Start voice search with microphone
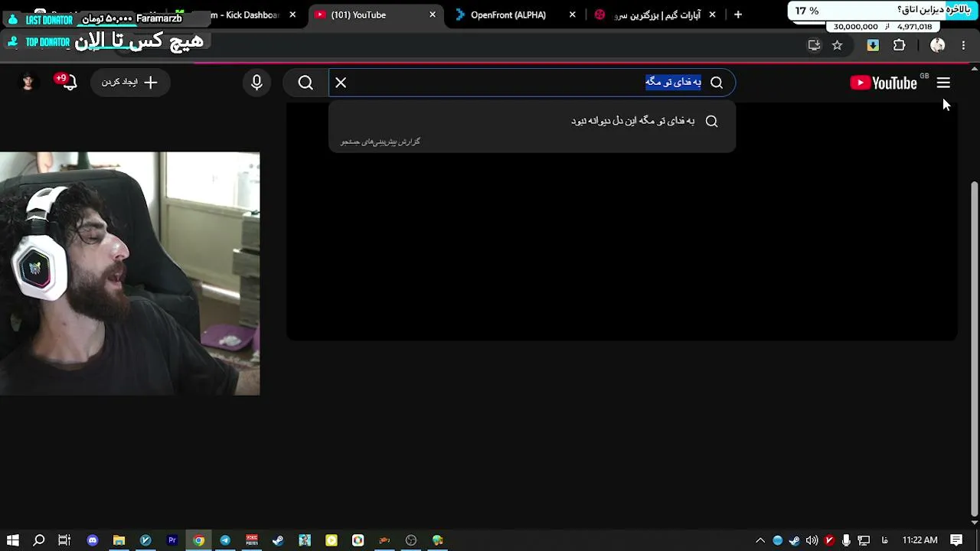This screenshot has width=980, height=551. click(x=257, y=83)
